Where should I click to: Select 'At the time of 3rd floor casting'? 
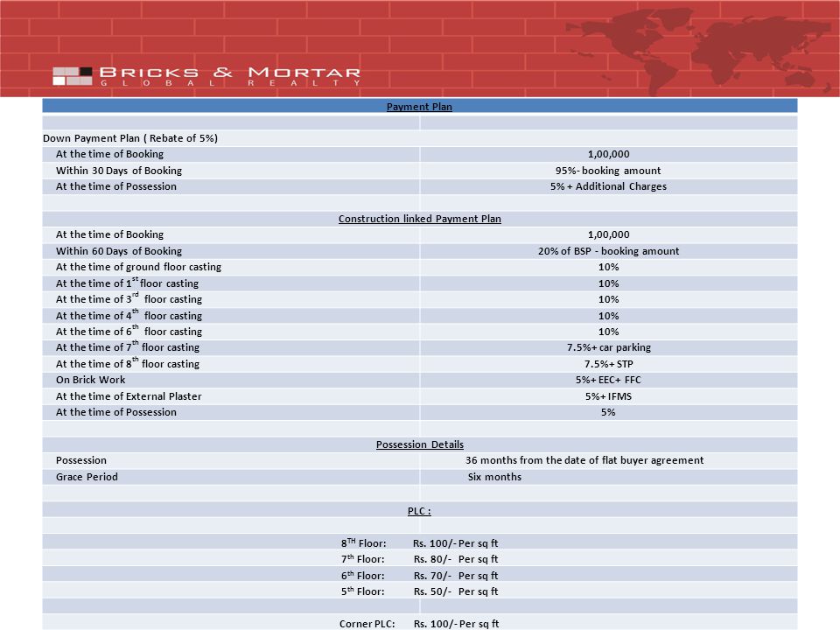click(129, 298)
